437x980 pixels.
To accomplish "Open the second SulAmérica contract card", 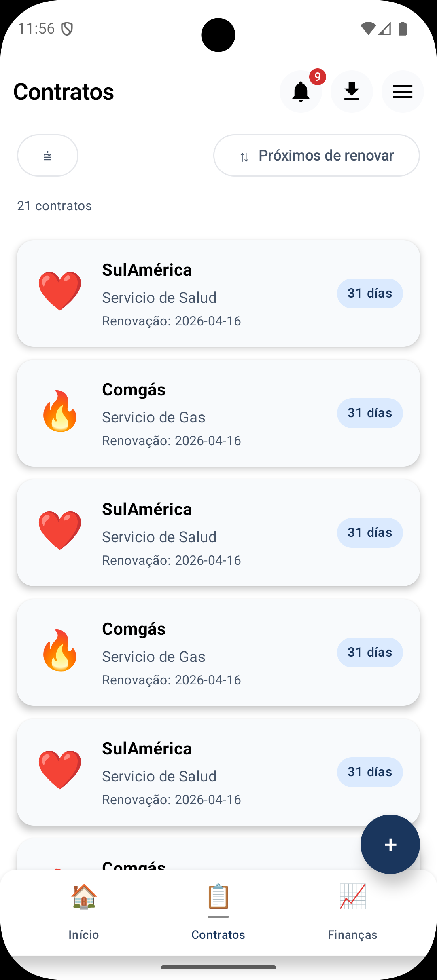I will pyautogui.click(x=218, y=533).
